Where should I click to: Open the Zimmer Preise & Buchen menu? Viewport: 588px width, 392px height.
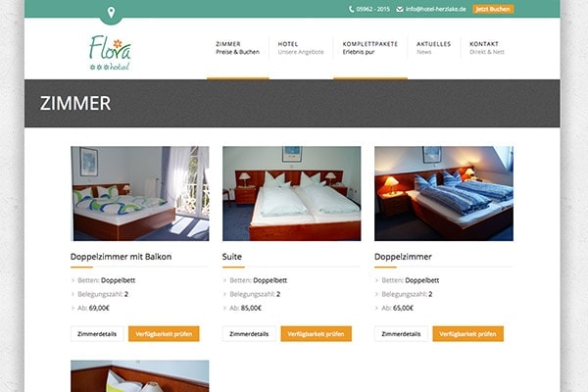pyautogui.click(x=238, y=48)
